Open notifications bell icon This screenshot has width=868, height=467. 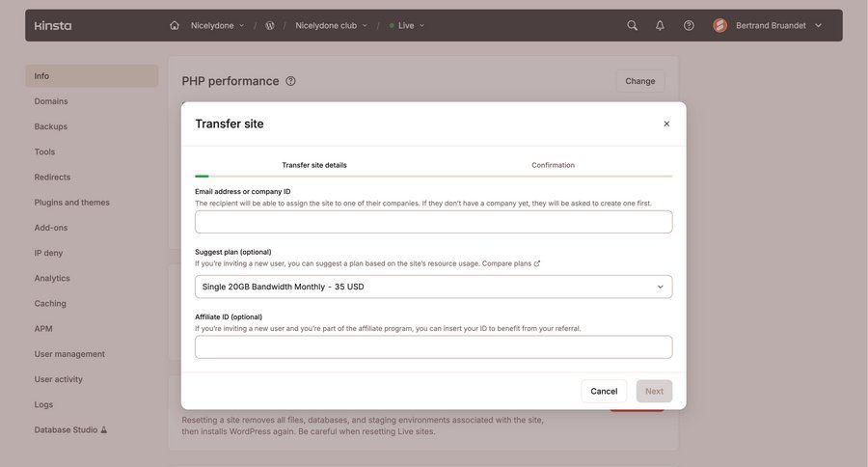[x=661, y=25]
